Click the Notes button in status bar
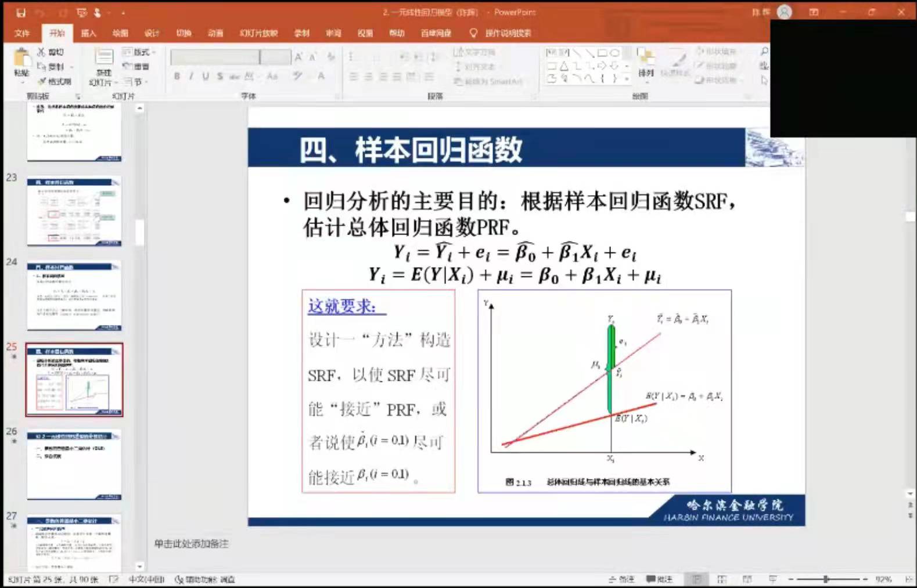This screenshot has width=917, height=588. [x=621, y=579]
